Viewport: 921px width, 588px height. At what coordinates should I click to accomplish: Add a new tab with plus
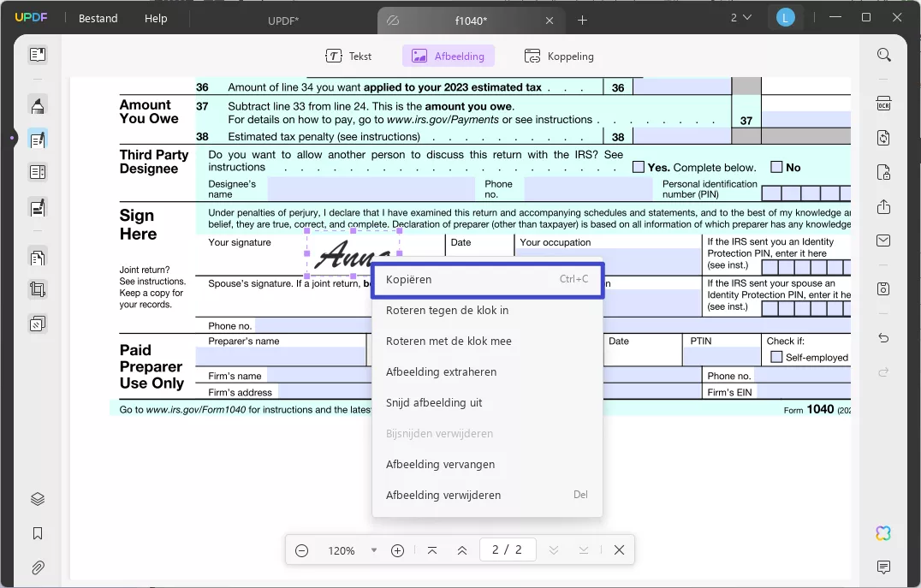coord(582,21)
